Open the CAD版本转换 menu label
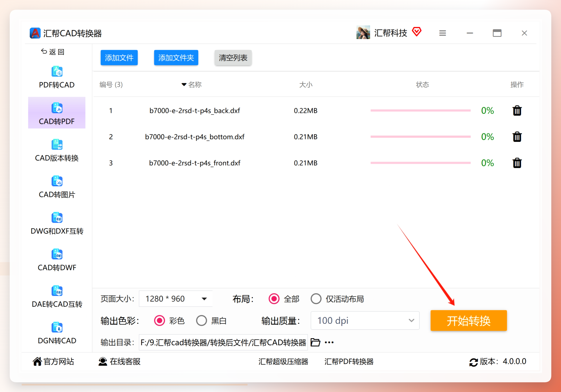Image resolution: width=561 pixels, height=392 pixels. coord(57,158)
